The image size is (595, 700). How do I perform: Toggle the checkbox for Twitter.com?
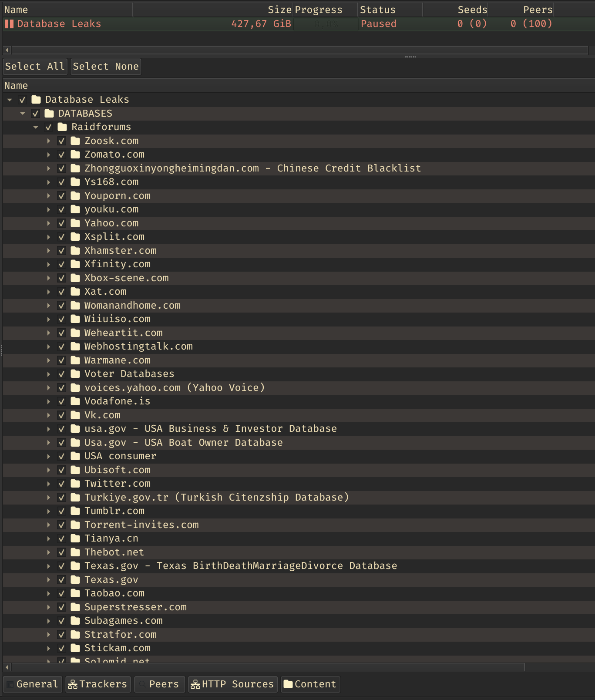pos(61,484)
